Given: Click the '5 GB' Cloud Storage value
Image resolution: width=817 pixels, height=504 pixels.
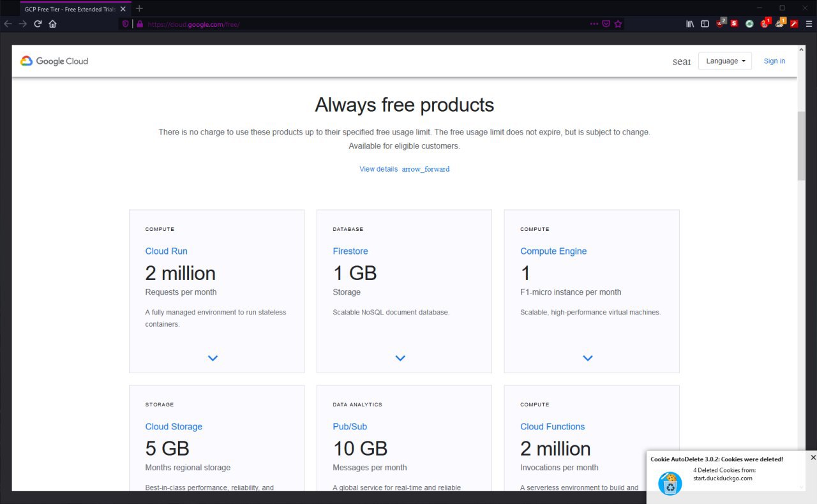Looking at the screenshot, I should click(x=167, y=448).
